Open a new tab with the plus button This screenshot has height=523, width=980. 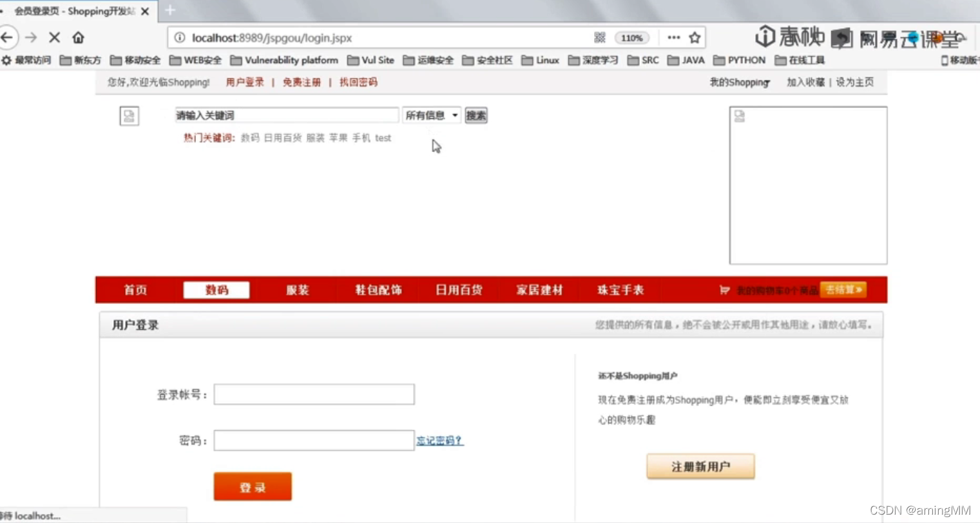point(170,10)
